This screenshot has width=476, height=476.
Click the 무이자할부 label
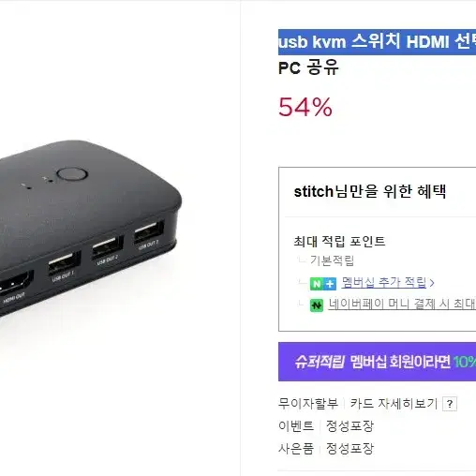pyautogui.click(x=308, y=404)
